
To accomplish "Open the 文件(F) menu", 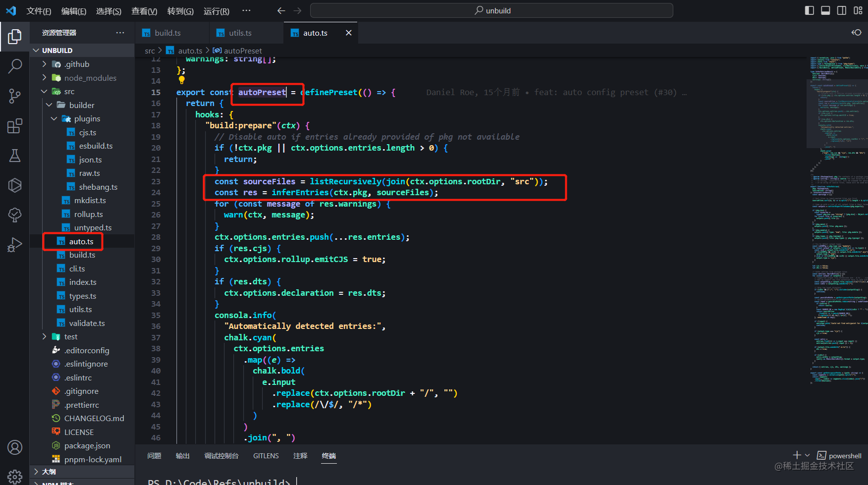I will coord(39,11).
